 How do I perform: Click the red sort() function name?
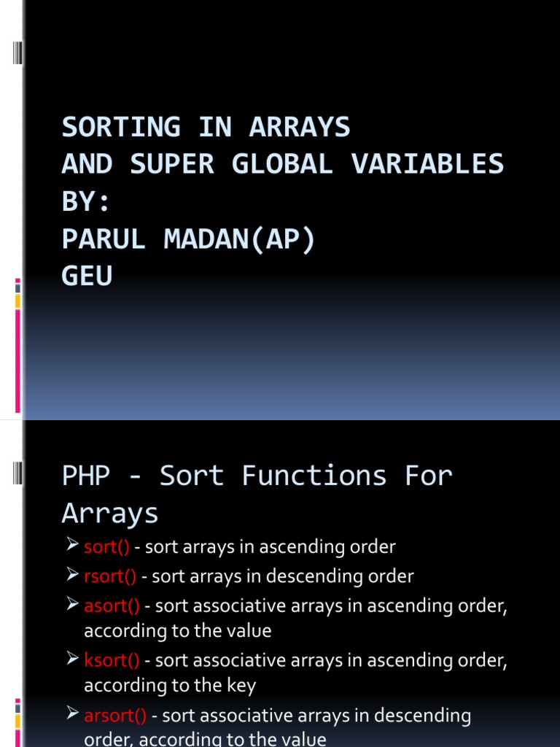pyautogui.click(x=106, y=547)
